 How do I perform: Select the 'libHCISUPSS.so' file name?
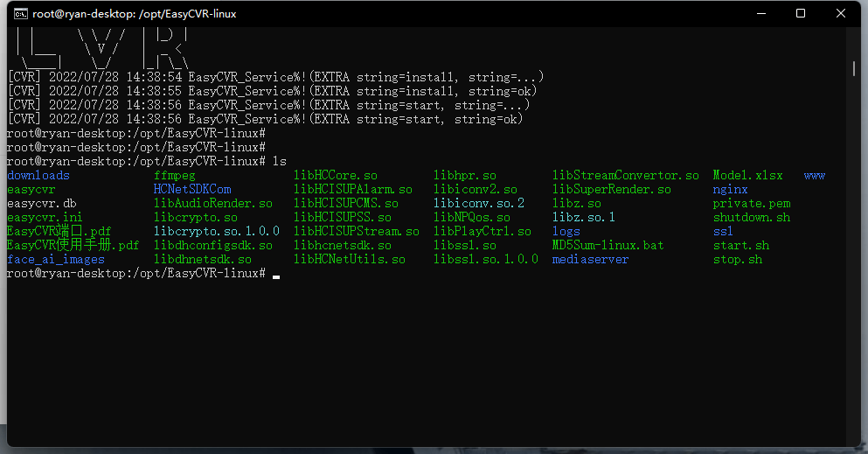343,218
